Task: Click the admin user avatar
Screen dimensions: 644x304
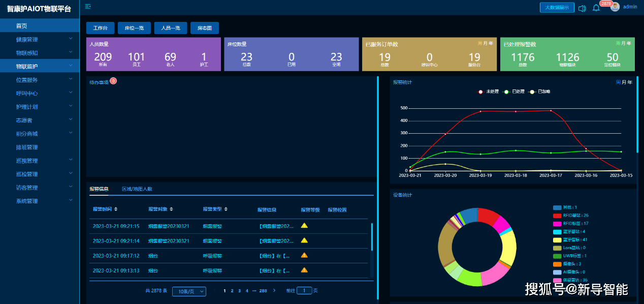Action: (615, 7)
